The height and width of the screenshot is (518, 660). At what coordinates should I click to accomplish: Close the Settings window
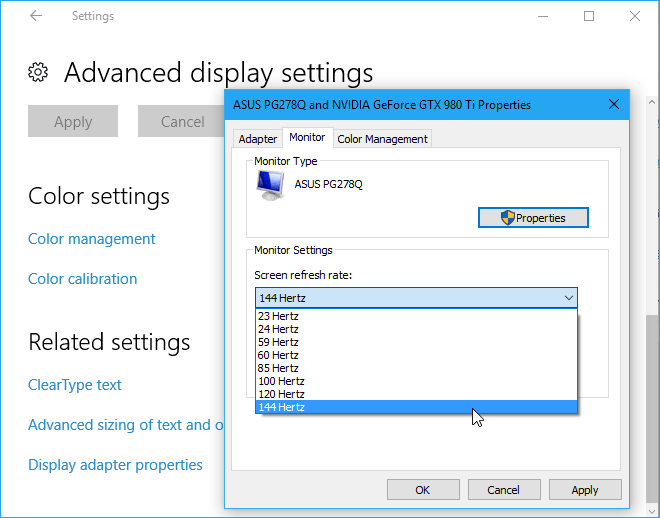pos(635,16)
